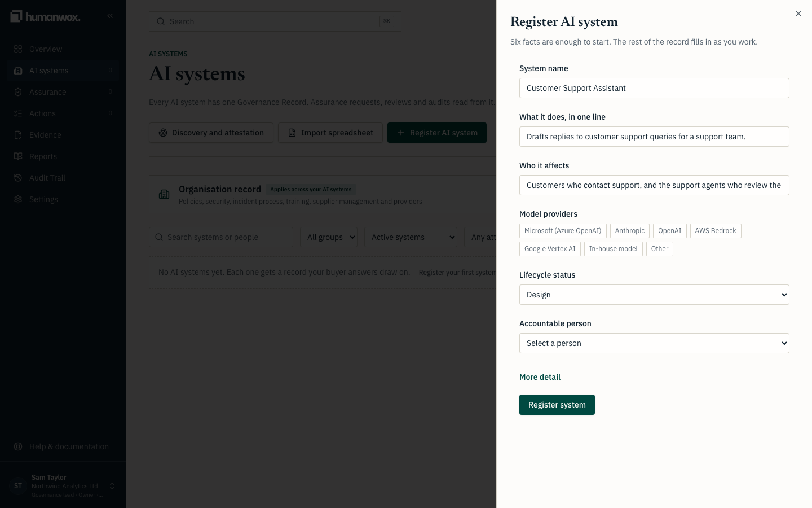Viewport: 812px width, 508px height.
Task: Toggle the OpenAI provider chip
Action: (670, 231)
